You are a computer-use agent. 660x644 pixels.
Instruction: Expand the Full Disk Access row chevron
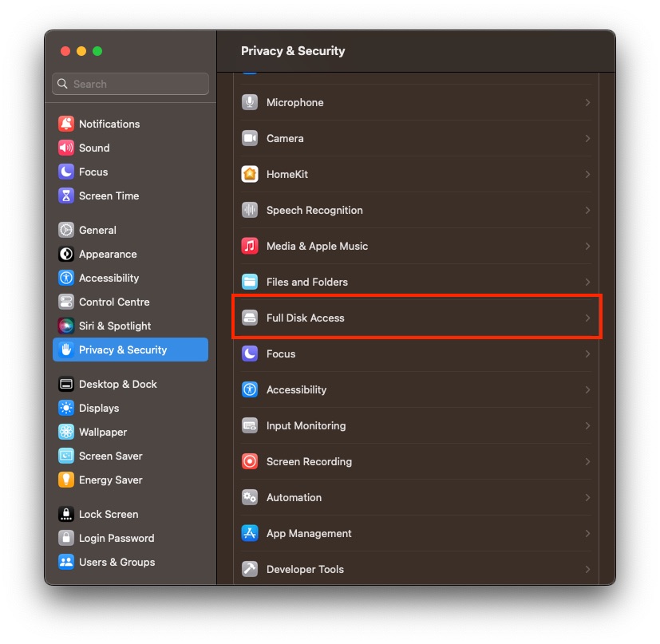[x=588, y=318]
